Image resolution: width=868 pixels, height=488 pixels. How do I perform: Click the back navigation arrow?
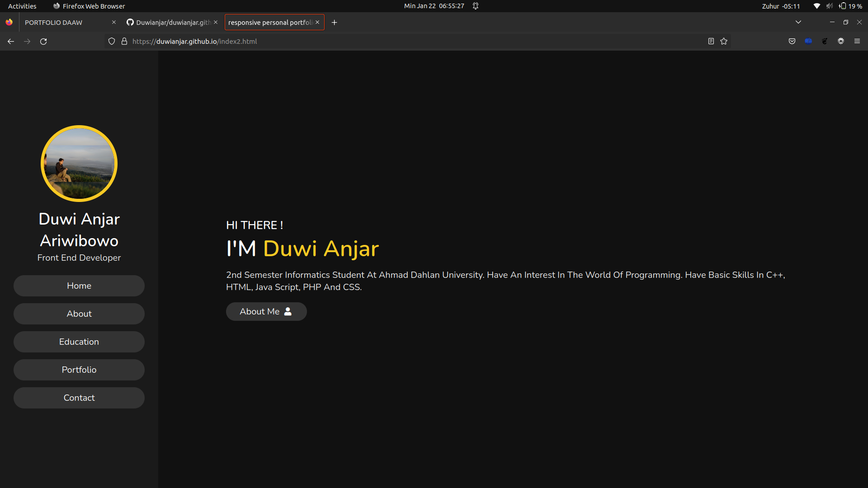[x=10, y=41]
